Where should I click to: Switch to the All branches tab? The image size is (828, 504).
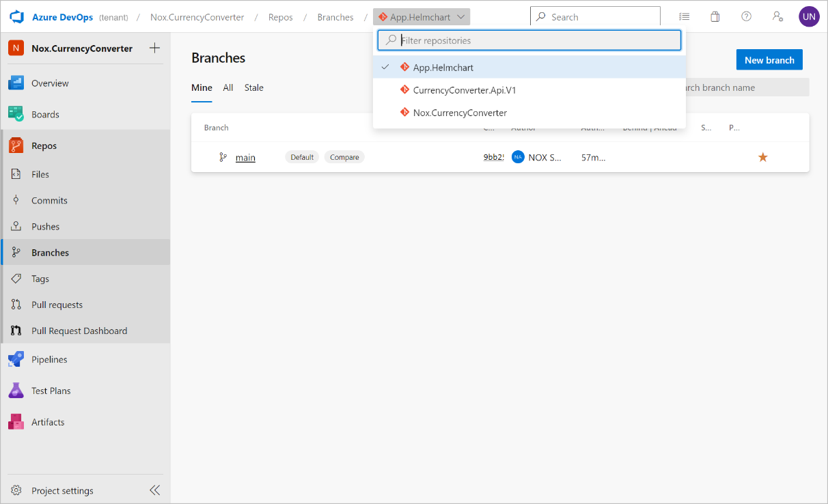pyautogui.click(x=228, y=87)
